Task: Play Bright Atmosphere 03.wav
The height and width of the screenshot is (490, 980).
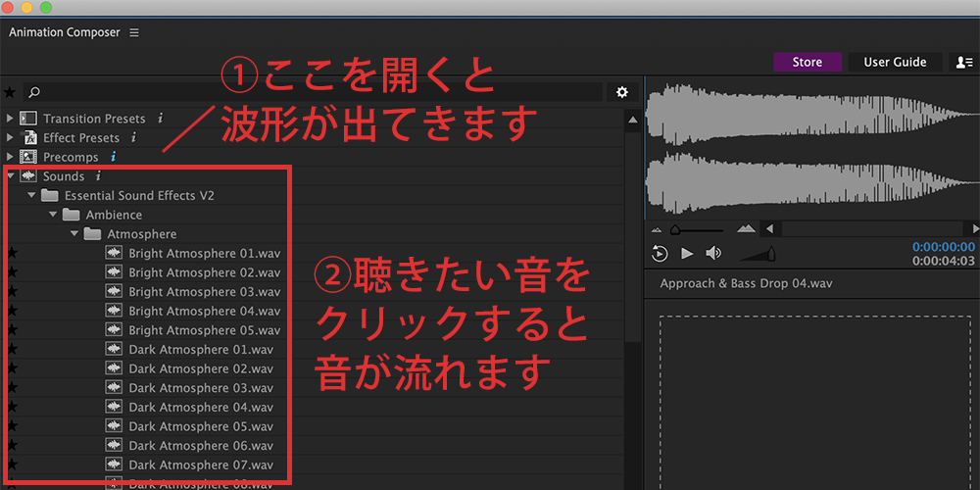Action: (205, 292)
